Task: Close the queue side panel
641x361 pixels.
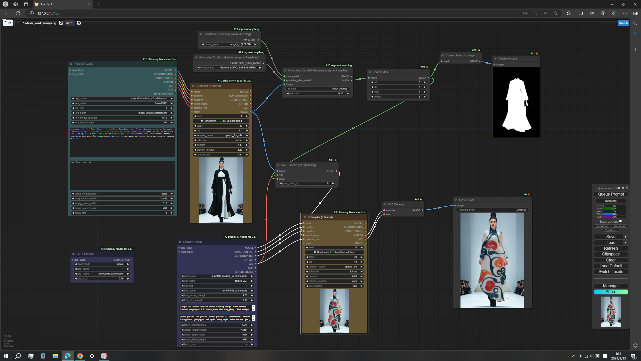Action: point(627,188)
